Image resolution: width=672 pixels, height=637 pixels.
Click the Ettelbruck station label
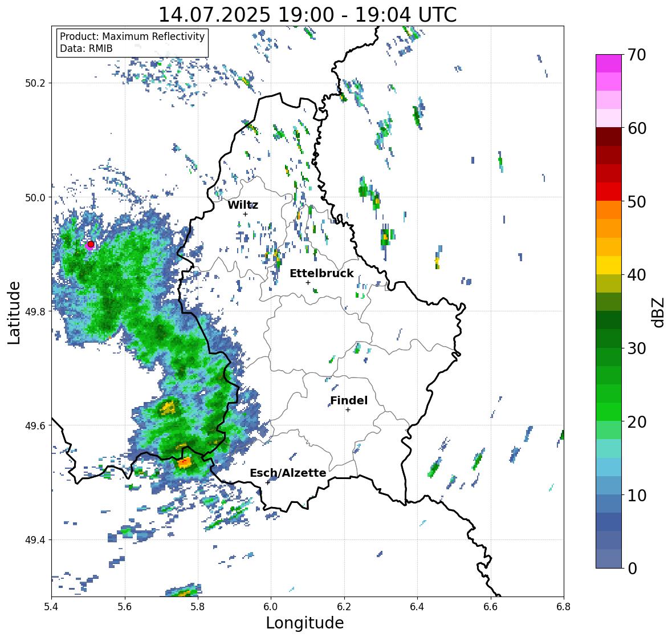coord(321,274)
